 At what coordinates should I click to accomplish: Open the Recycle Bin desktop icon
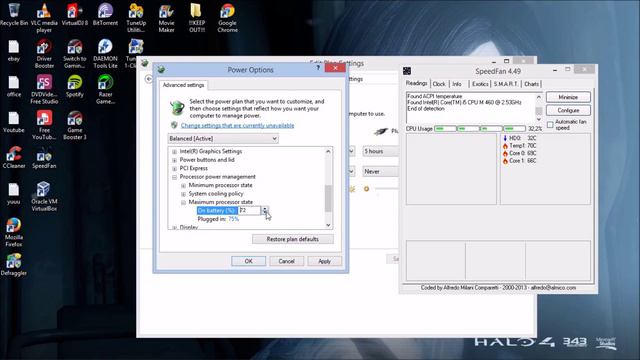pos(14,14)
